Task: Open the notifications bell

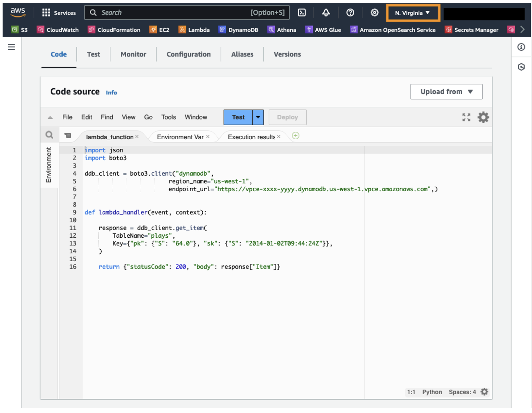Action: (x=326, y=13)
